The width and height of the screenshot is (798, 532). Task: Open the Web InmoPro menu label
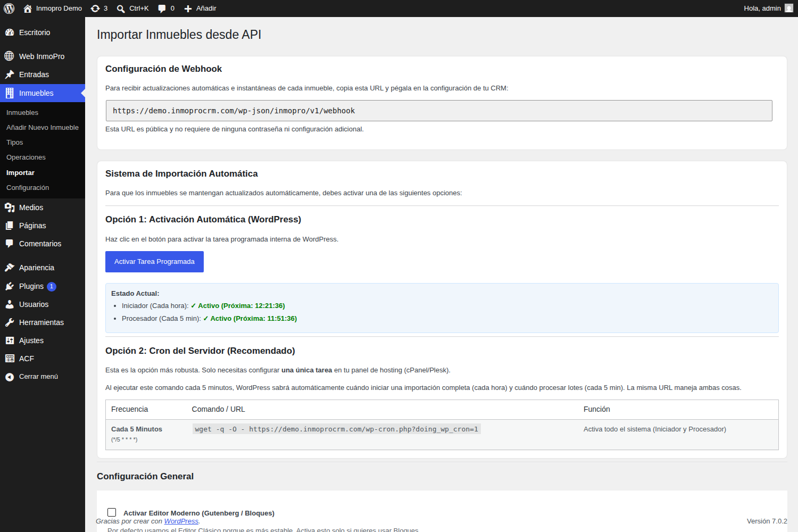click(x=41, y=56)
